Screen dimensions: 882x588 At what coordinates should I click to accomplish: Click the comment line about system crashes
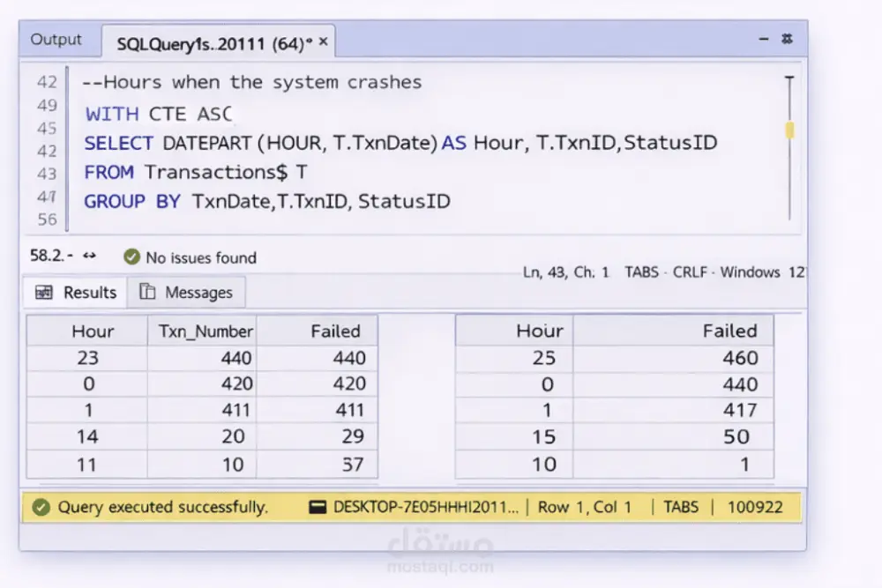point(252,82)
